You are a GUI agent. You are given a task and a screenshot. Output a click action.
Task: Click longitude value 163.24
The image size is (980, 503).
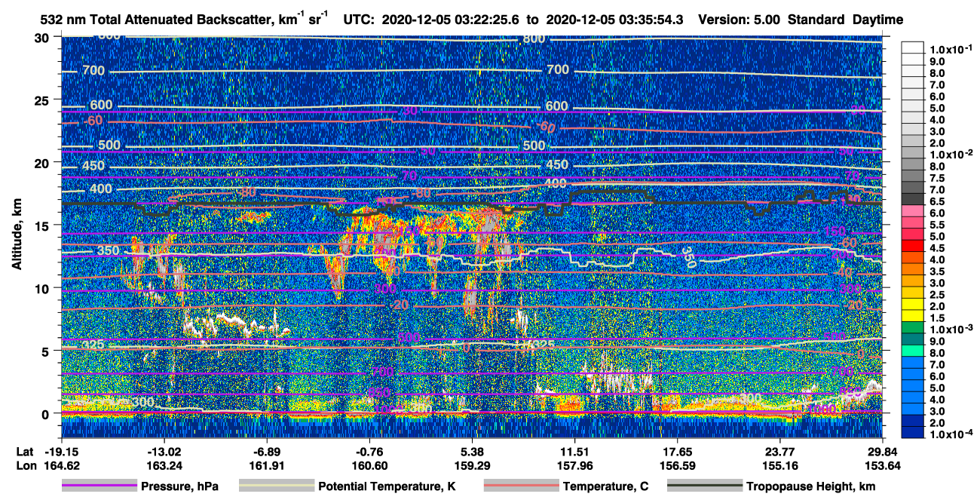point(164,465)
